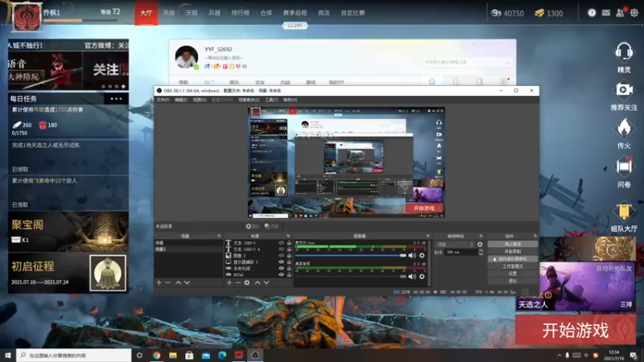Move source down in OBS sources list
The width and height of the screenshot is (644, 362).
(x=266, y=282)
